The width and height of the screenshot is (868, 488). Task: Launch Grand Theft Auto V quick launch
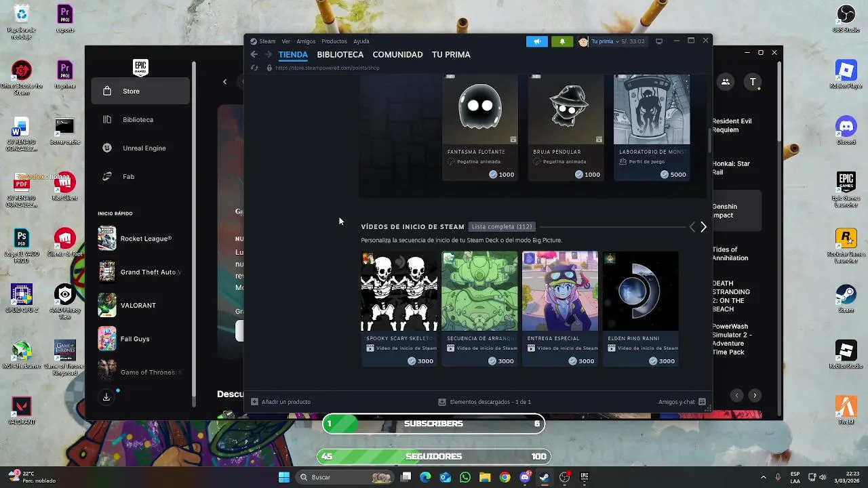(x=140, y=272)
